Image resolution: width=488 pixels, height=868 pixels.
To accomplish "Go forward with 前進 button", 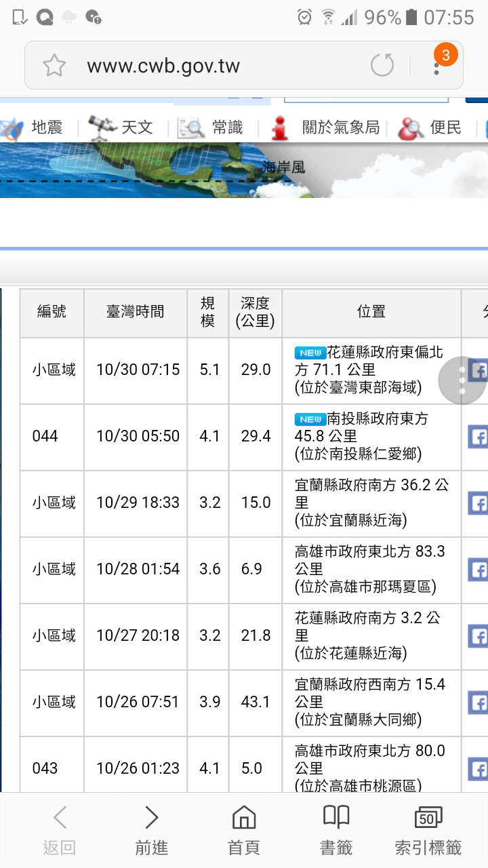I will [x=152, y=831].
